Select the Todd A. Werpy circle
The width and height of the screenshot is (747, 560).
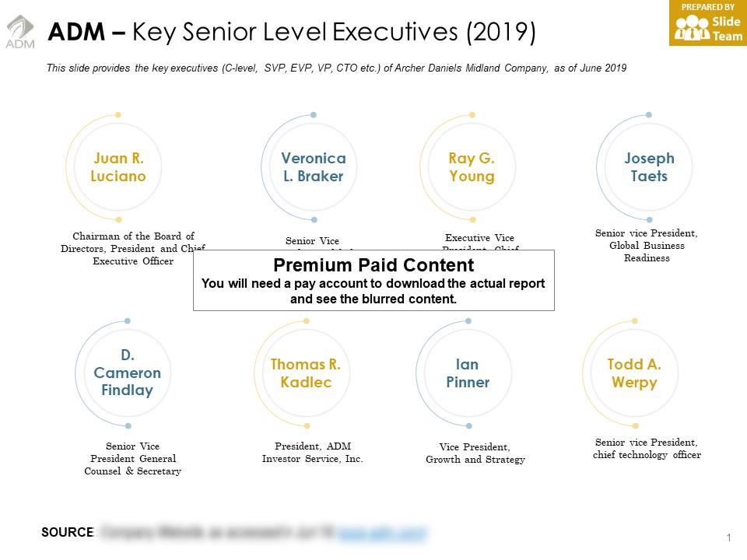pos(634,373)
